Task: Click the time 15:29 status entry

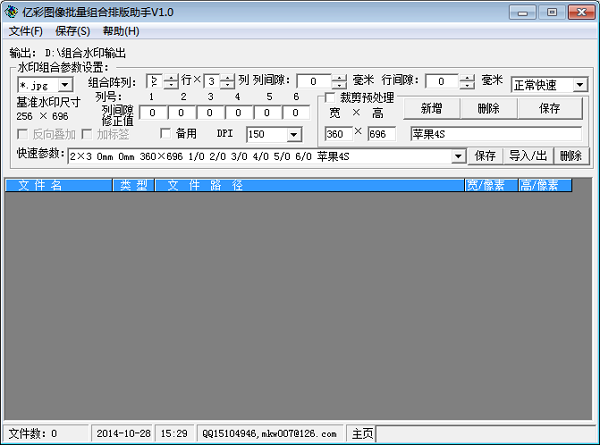Action: pyautogui.click(x=174, y=434)
